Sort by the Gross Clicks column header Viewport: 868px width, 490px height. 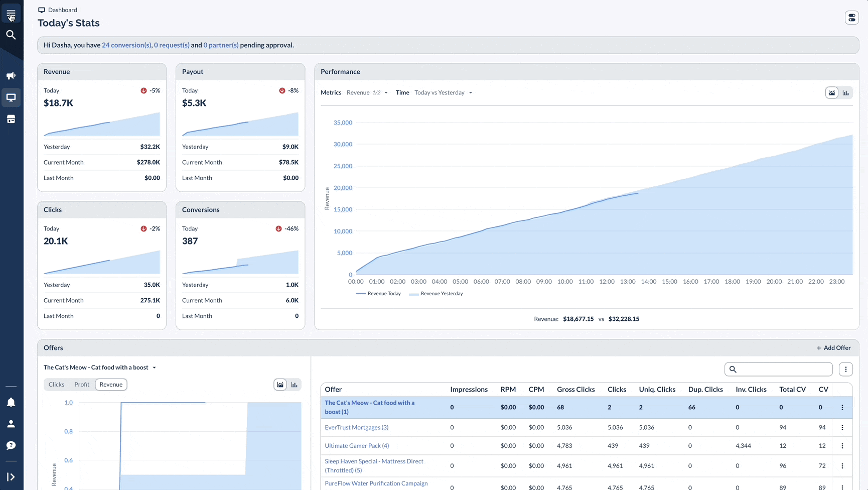tap(575, 390)
